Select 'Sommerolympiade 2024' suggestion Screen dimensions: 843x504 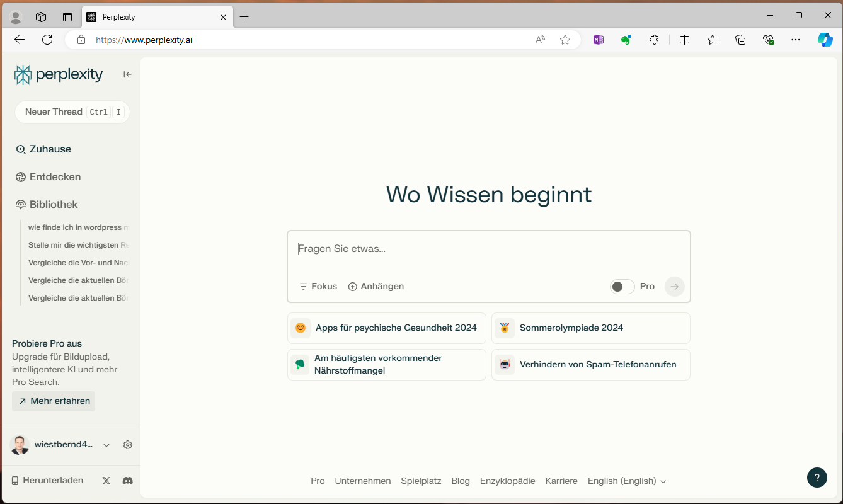tap(591, 328)
